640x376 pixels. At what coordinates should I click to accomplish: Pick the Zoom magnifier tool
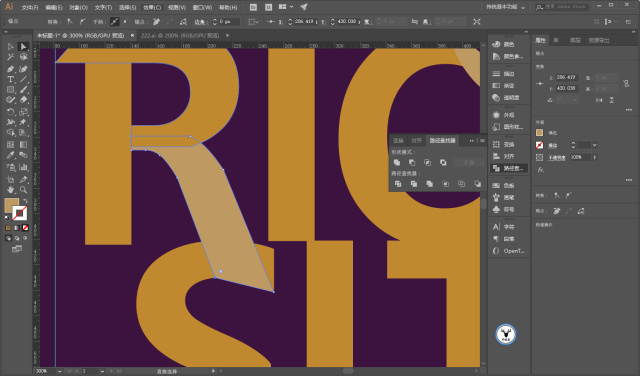pos(24,189)
